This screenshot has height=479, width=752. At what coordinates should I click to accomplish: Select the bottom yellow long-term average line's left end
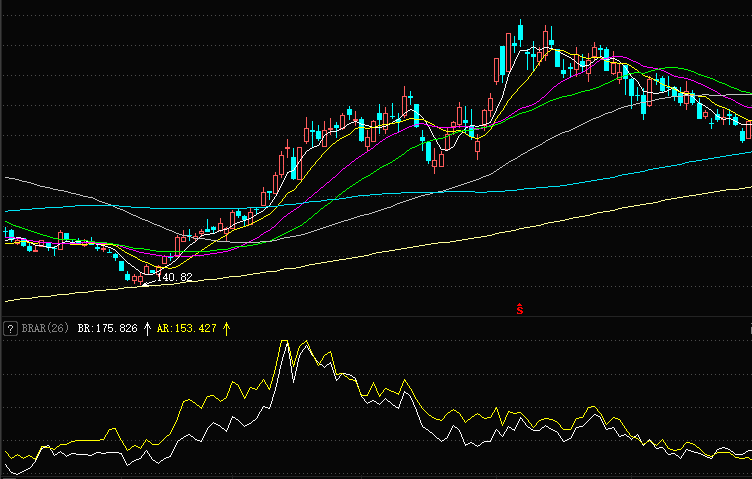pyautogui.click(x=8, y=300)
